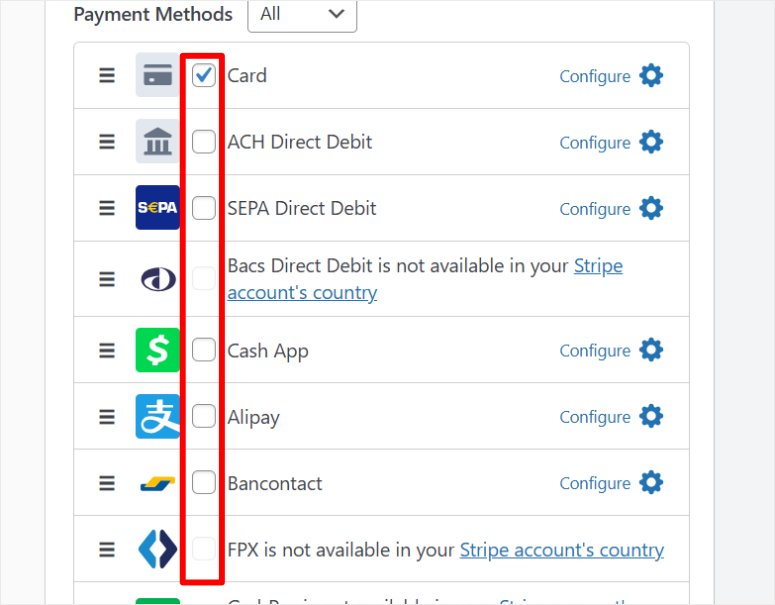Click the Alipay gear icon
This screenshot has height=605, width=775.
tap(651, 416)
